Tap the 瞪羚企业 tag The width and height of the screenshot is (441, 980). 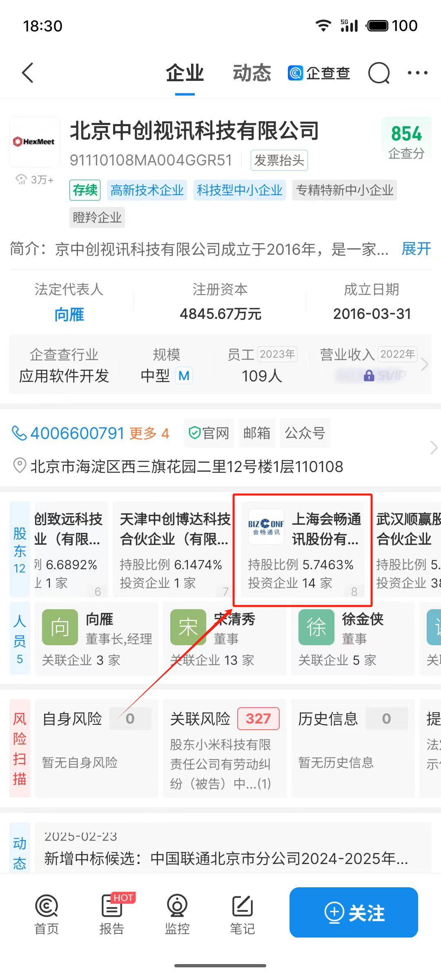pyautogui.click(x=97, y=217)
